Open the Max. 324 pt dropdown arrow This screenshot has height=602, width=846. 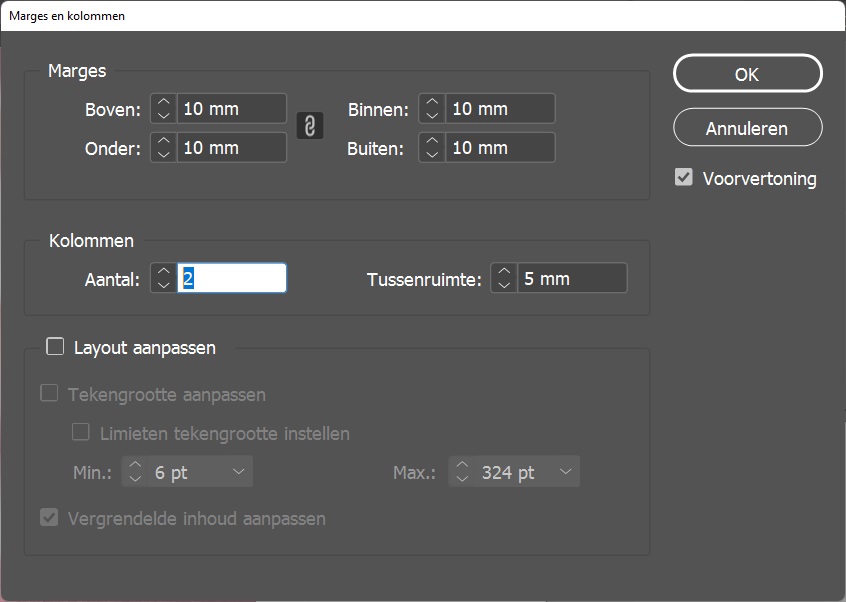coord(565,471)
